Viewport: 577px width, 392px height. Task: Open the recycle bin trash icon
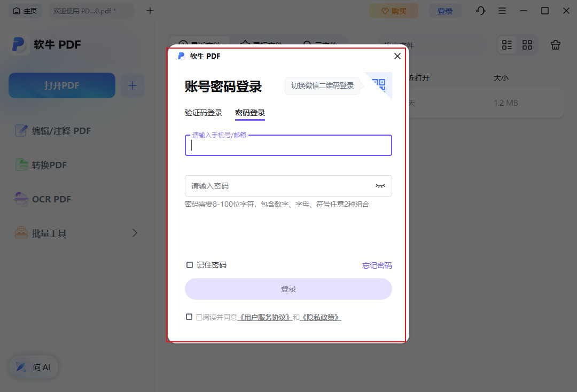(x=555, y=45)
